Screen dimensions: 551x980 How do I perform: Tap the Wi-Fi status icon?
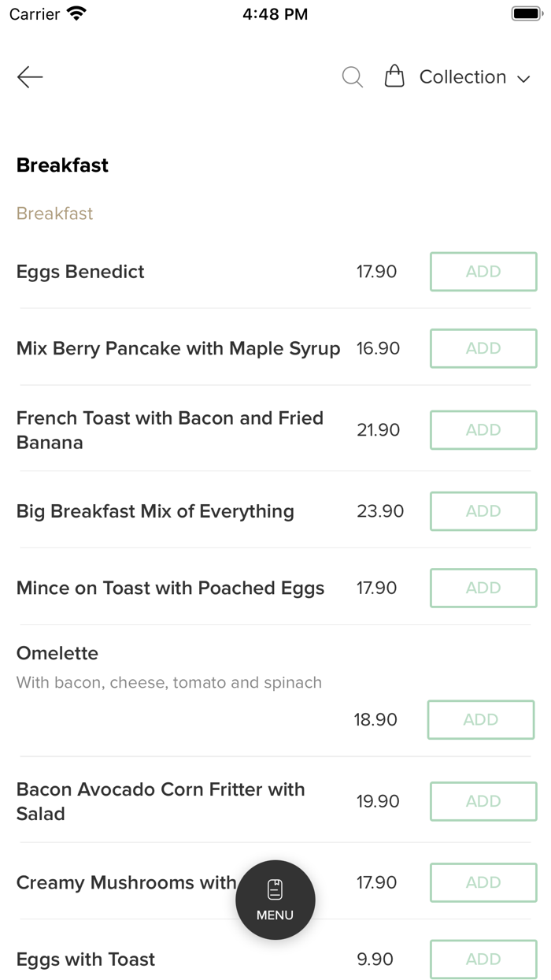(x=76, y=14)
